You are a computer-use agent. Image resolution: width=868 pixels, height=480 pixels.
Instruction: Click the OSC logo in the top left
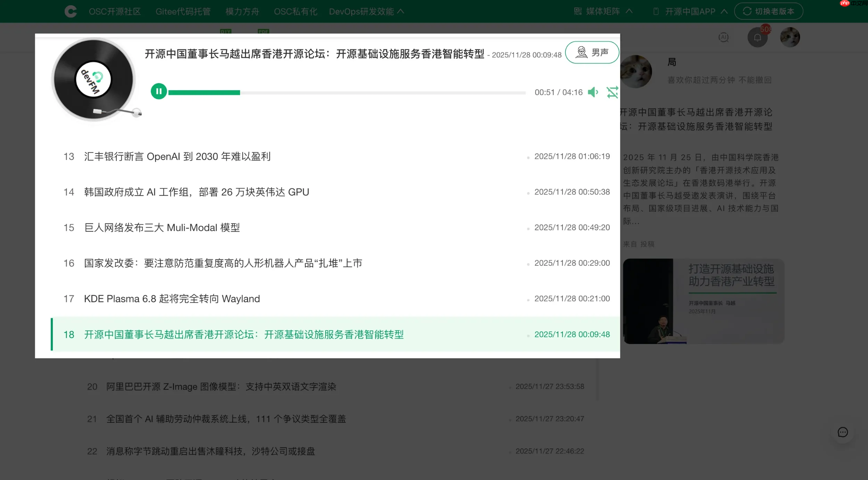tap(71, 11)
